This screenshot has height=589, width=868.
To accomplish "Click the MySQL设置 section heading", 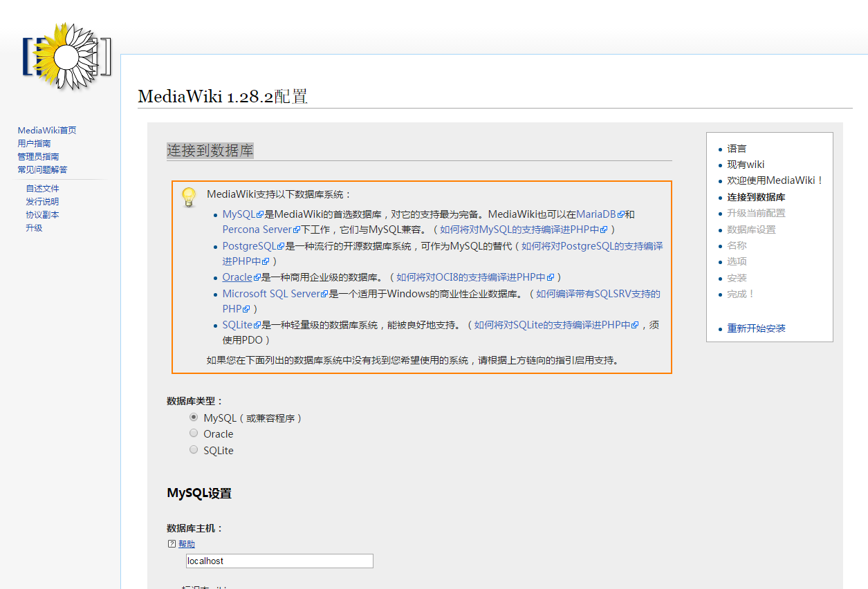I will coord(199,493).
